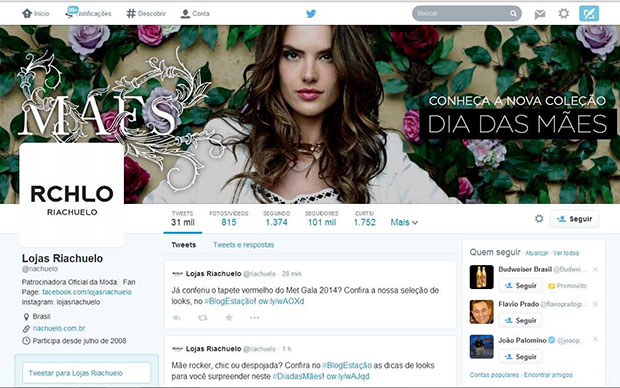Open João Palomino avatar
The width and height of the screenshot is (620, 388).
pyautogui.click(x=482, y=346)
